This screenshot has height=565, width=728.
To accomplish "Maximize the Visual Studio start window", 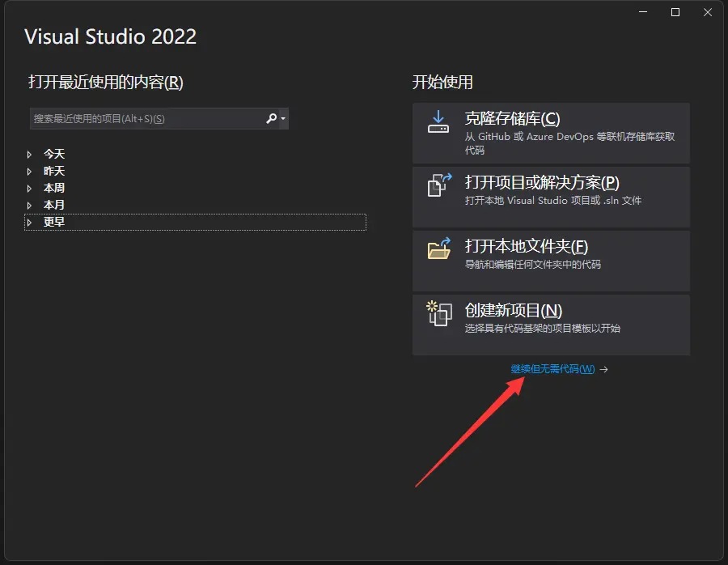I will click(675, 12).
